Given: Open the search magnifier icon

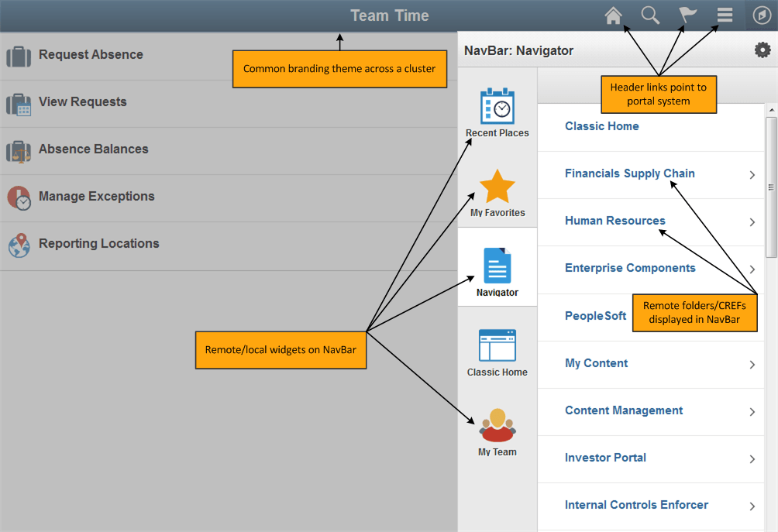Looking at the screenshot, I should [650, 15].
